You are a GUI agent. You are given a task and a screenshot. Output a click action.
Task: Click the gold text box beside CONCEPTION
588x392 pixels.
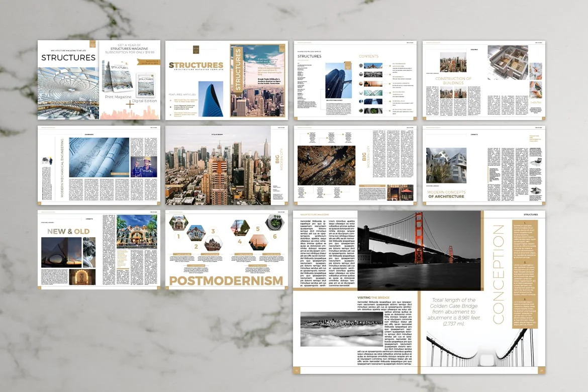(525, 274)
